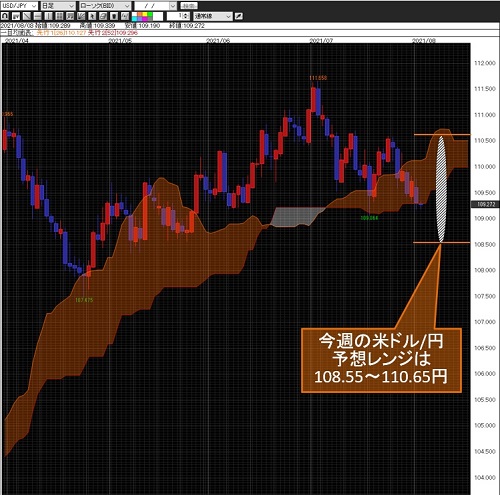Screen dimensions: 500x495
Task: Click the pen edit icon
Action: click(x=239, y=16)
